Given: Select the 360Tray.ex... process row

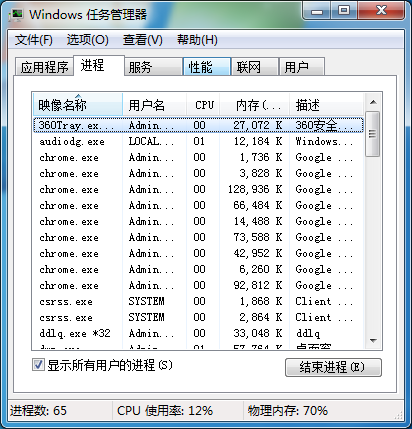Looking at the screenshot, I should pyautogui.click(x=198, y=125).
